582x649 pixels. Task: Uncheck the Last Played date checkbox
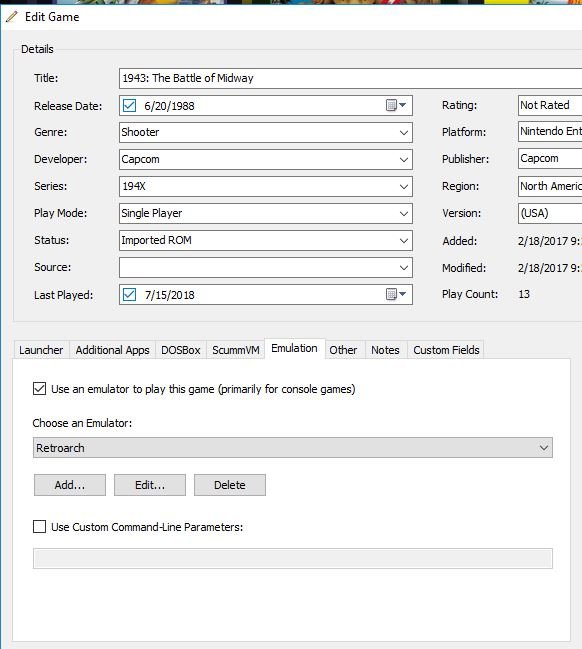(129, 295)
